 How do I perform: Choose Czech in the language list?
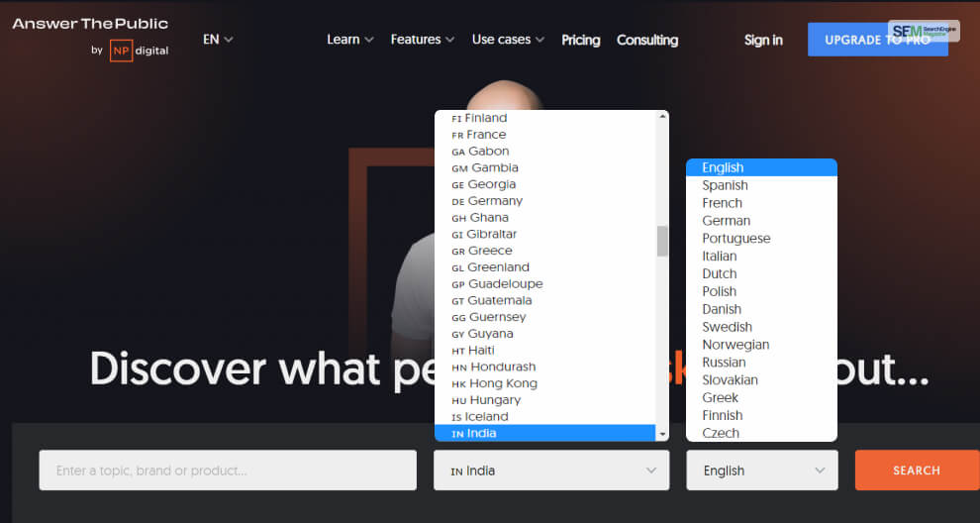pyautogui.click(x=761, y=432)
